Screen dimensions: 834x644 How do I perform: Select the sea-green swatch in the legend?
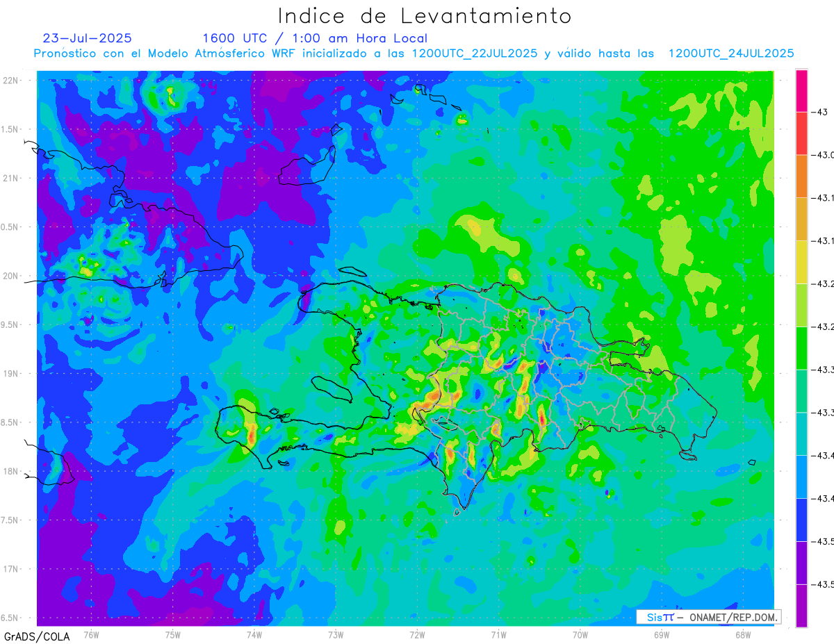click(801, 391)
